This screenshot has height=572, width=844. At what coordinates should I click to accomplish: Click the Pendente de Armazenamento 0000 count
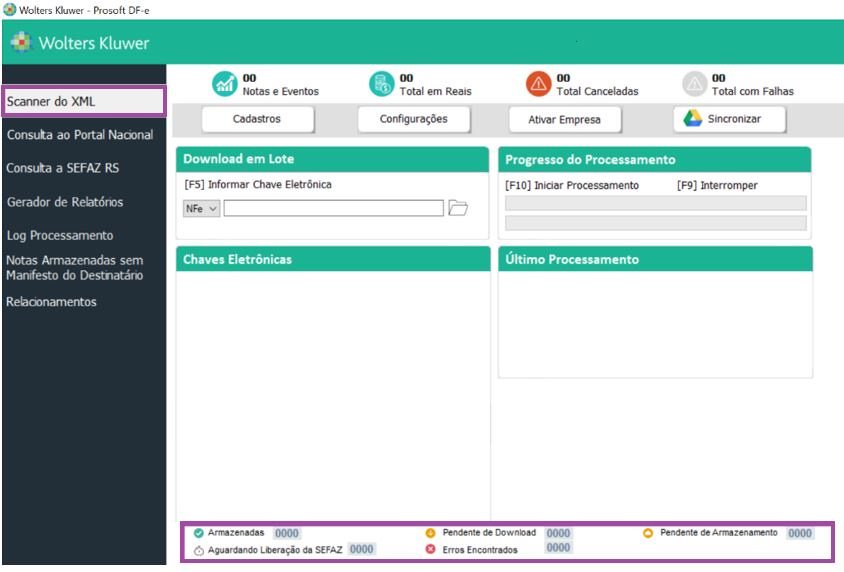click(800, 533)
